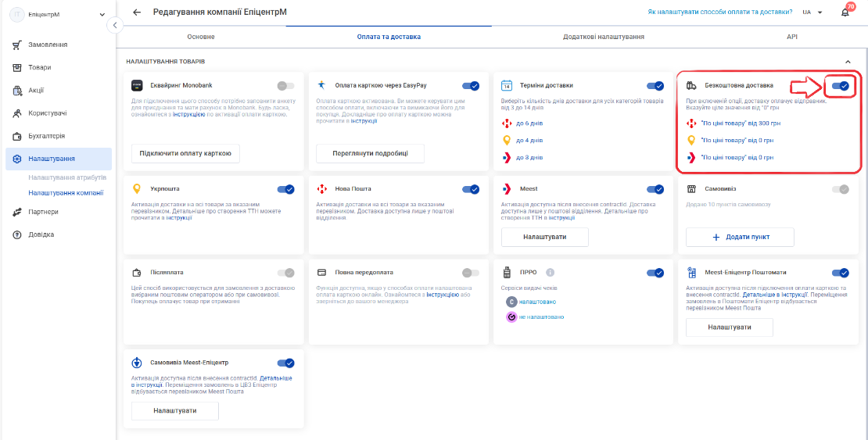
Task: Switch to the Основне tab
Action: (x=201, y=37)
